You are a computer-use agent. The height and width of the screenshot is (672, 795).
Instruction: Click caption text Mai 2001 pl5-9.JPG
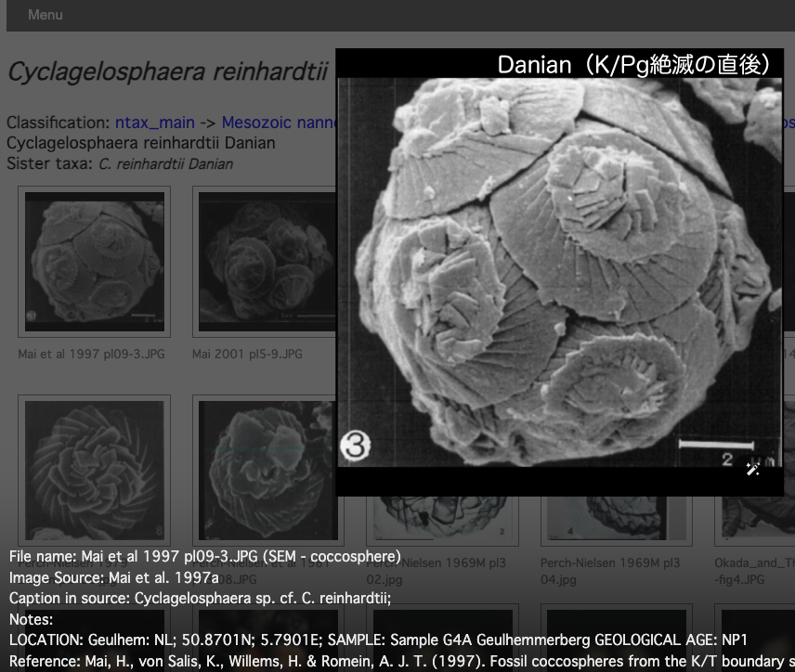tap(247, 354)
